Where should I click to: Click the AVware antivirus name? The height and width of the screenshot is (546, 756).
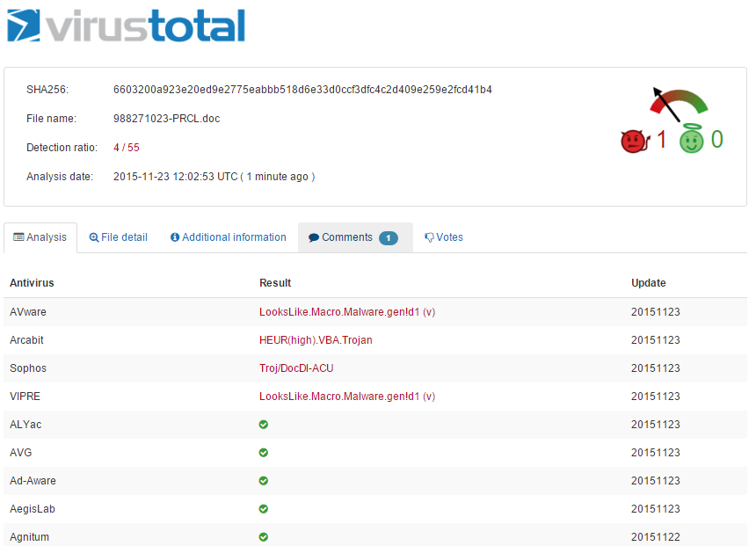tap(28, 312)
